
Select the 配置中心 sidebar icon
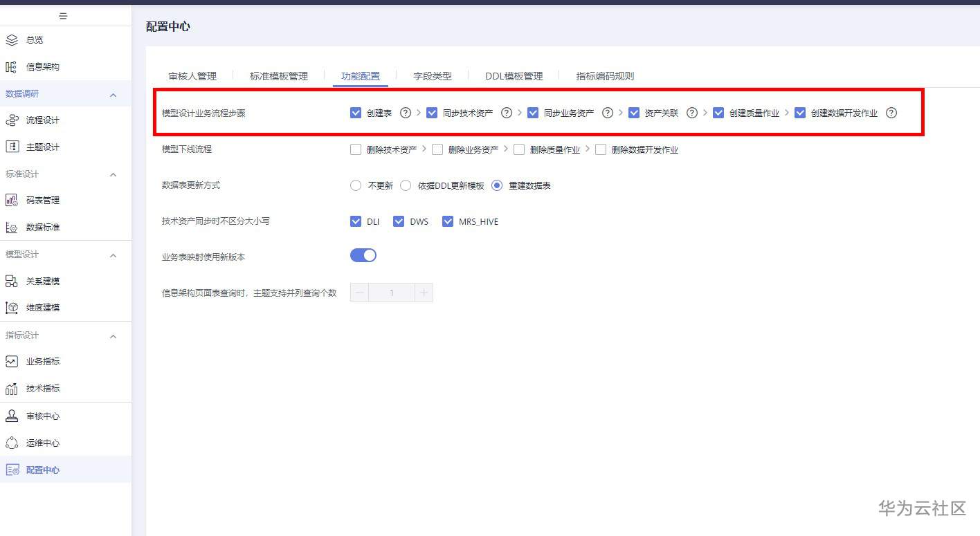11,470
